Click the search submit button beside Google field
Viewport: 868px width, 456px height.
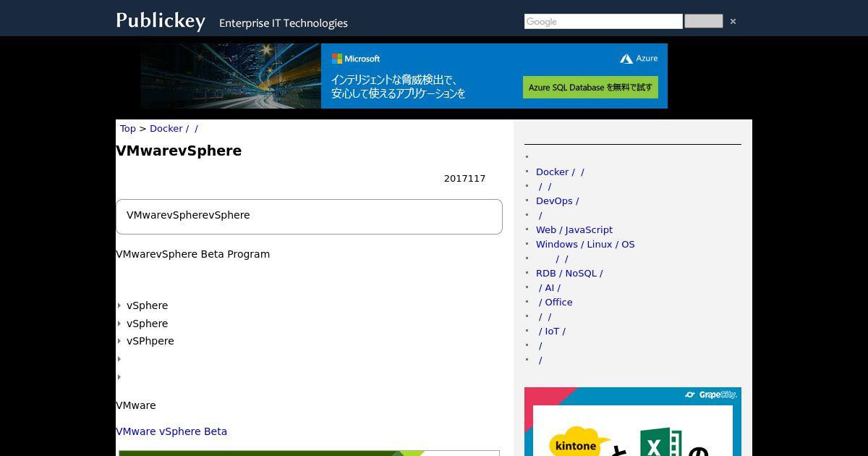[703, 22]
